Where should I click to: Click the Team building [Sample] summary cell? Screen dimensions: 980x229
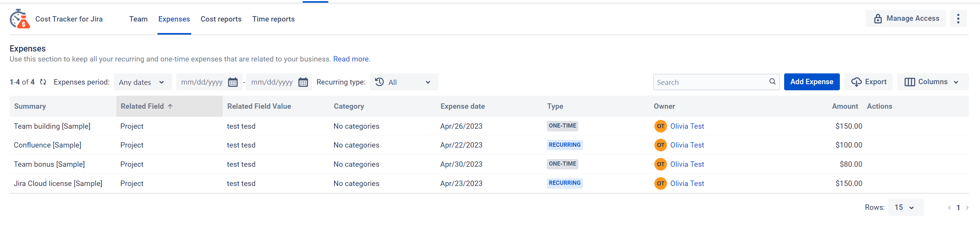[x=52, y=126]
